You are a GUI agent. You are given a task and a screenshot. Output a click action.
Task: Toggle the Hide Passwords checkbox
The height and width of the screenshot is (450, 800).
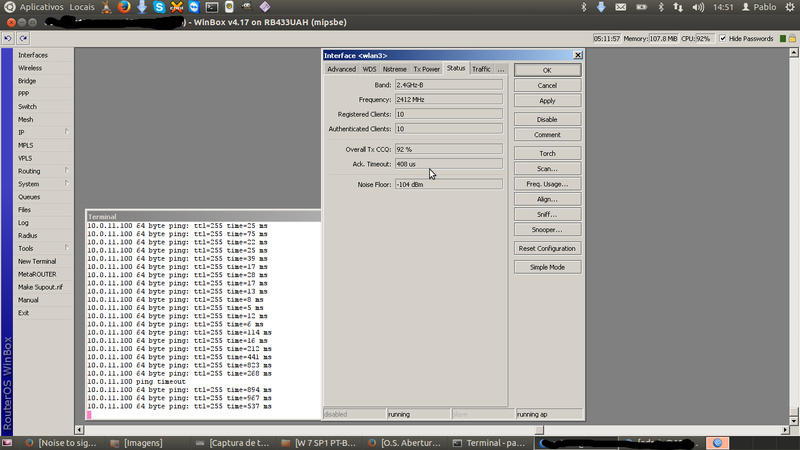[x=722, y=38]
